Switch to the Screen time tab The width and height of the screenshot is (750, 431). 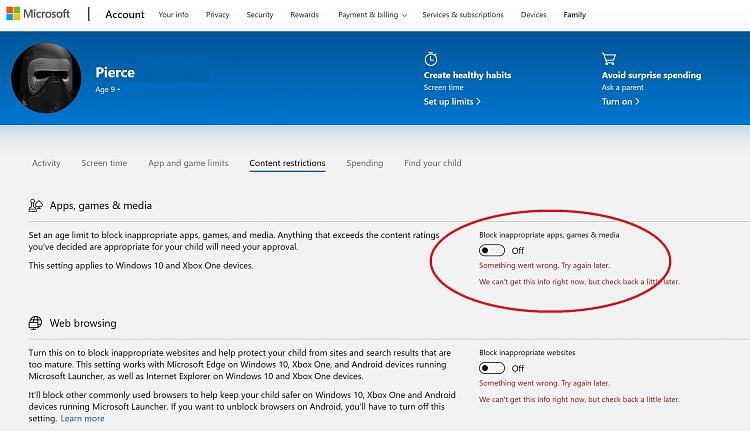coord(104,163)
